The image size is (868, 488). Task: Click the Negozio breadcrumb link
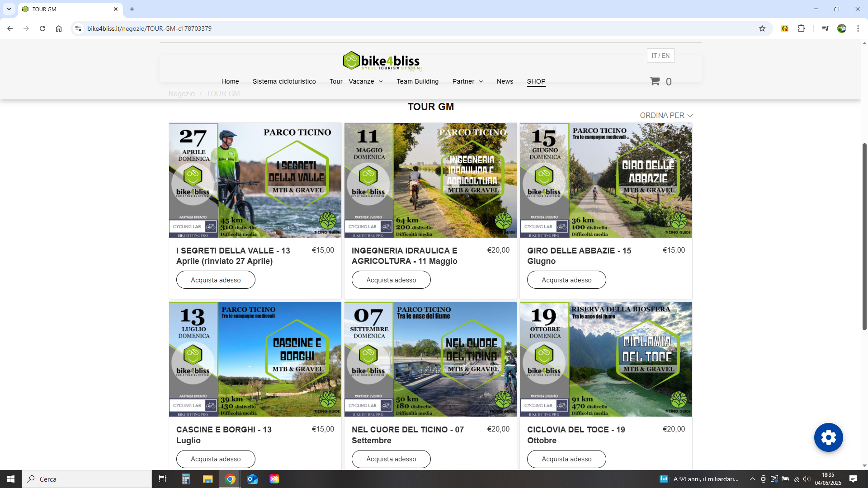182,94
